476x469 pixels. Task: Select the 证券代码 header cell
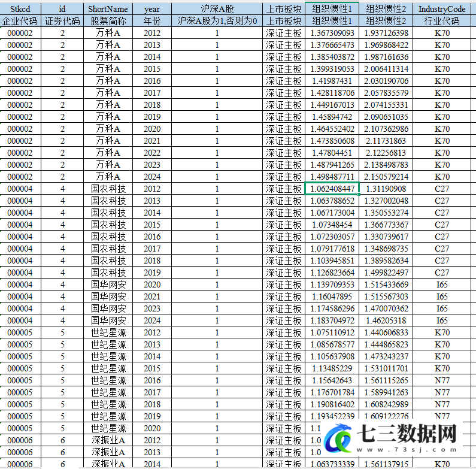pyautogui.click(x=62, y=21)
